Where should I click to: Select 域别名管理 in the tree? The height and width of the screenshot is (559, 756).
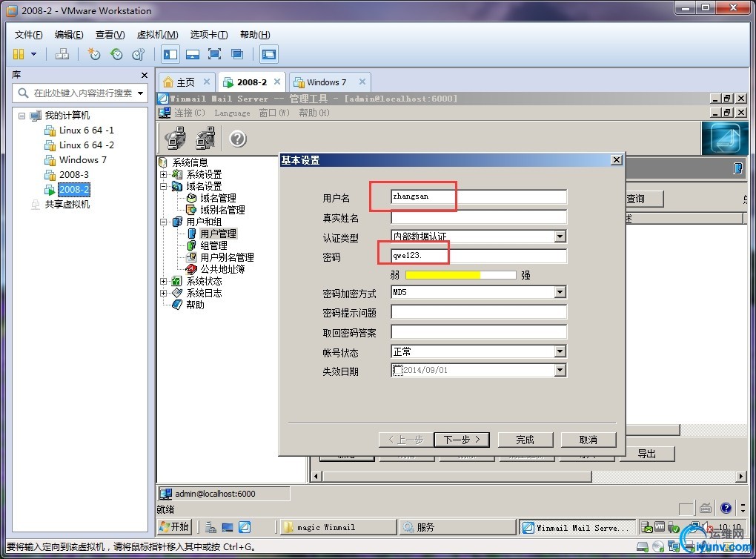pos(222,210)
